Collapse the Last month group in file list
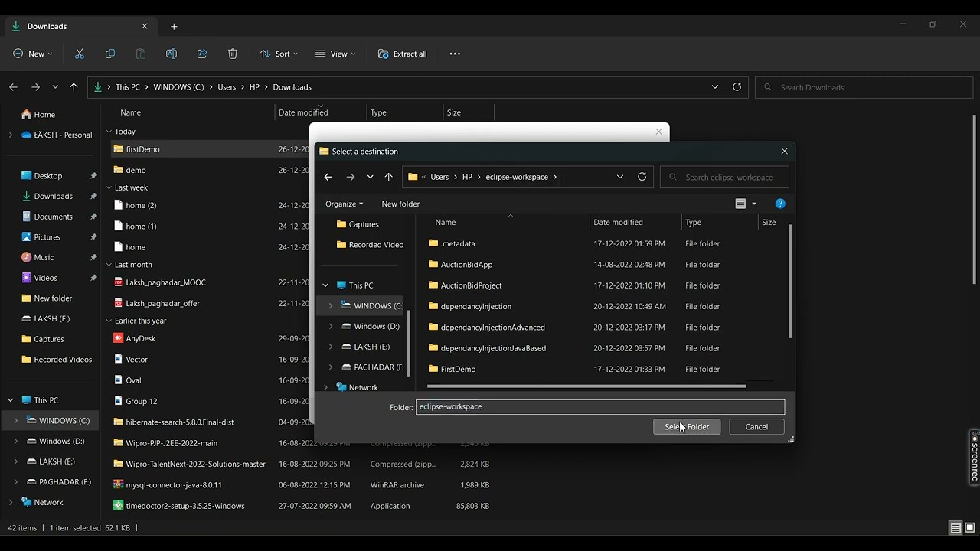 [x=109, y=265]
